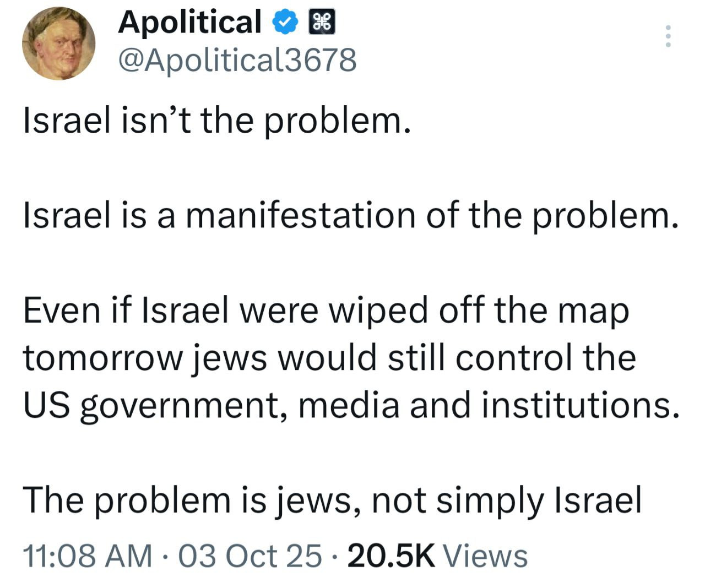Viewport: 705px width, 588px height.
Task: Click the tweet's first line of text
Action: point(217,120)
